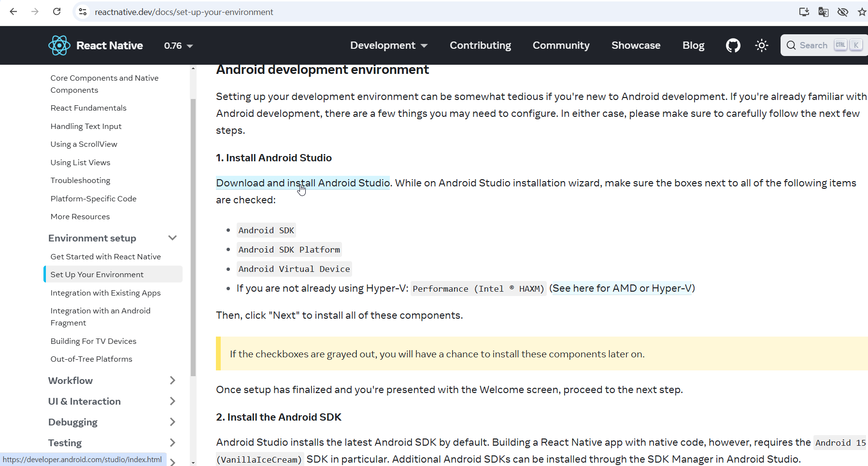Open Get Started with React Native page

105,256
